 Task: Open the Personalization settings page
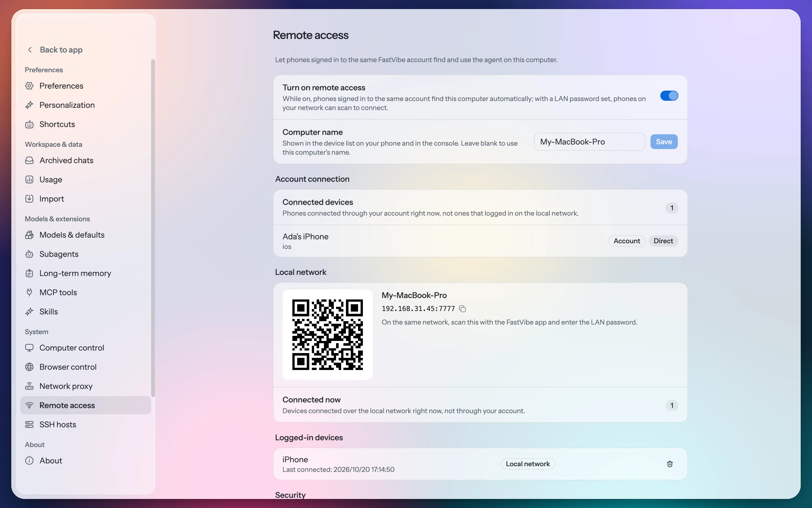tap(85, 105)
